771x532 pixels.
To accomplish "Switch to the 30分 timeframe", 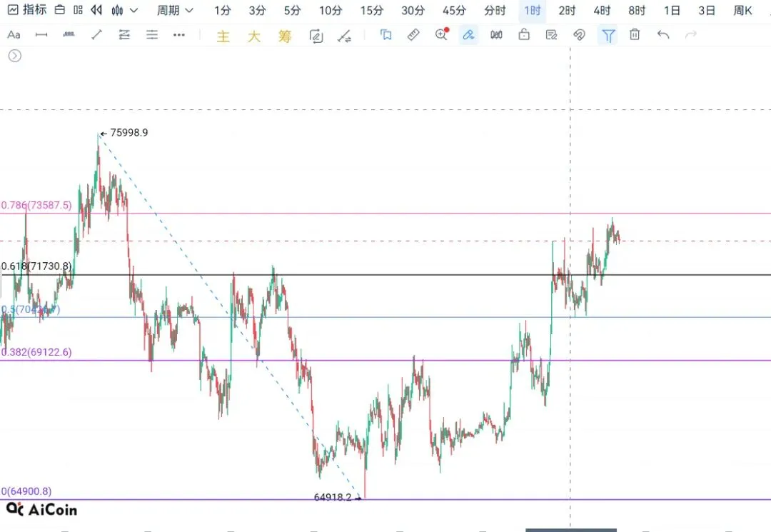I will [413, 10].
